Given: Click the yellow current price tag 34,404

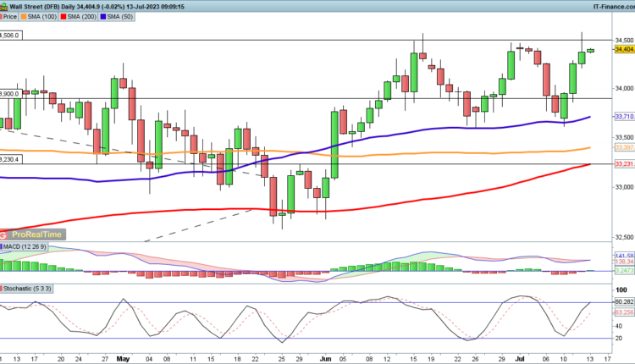Looking at the screenshot, I should point(624,51).
